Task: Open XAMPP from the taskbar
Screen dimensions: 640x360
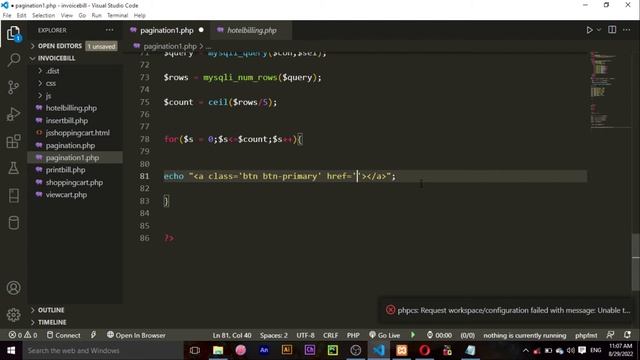Action: [x=402, y=350]
